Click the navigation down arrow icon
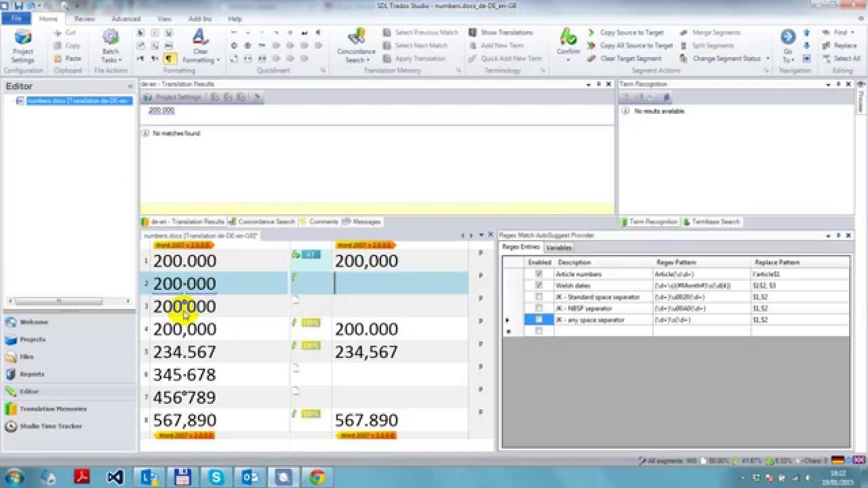This screenshot has height=488, width=868. 807,46
